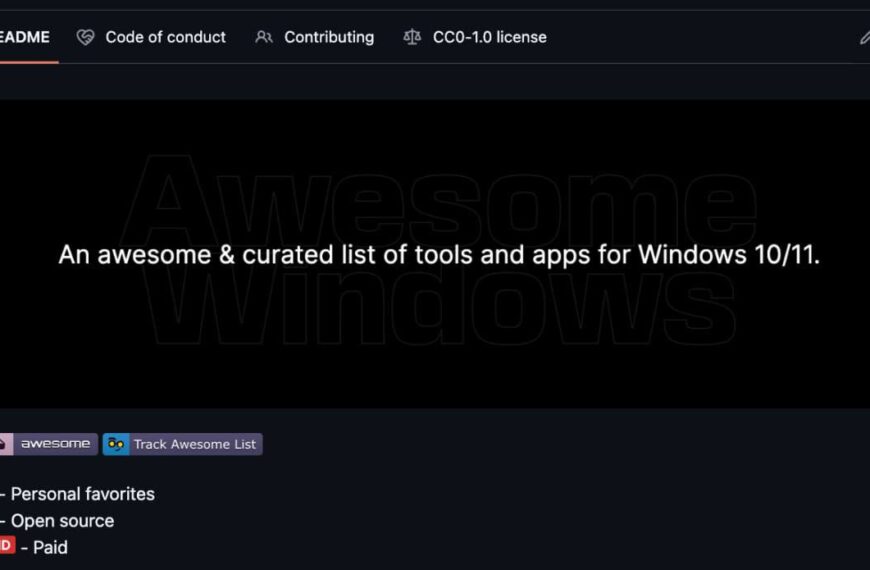Click the 'Open source' legend text
The width and height of the screenshot is (870, 570).
(63, 521)
